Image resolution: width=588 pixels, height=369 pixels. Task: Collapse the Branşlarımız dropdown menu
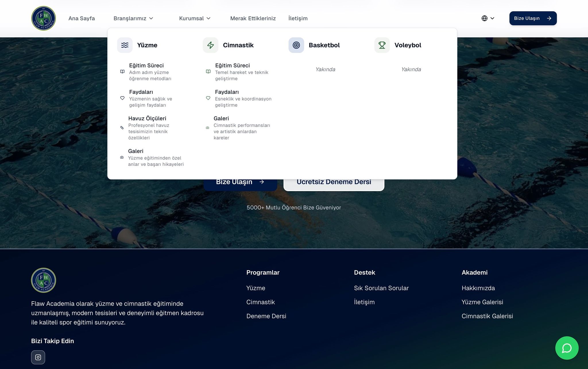click(x=133, y=18)
